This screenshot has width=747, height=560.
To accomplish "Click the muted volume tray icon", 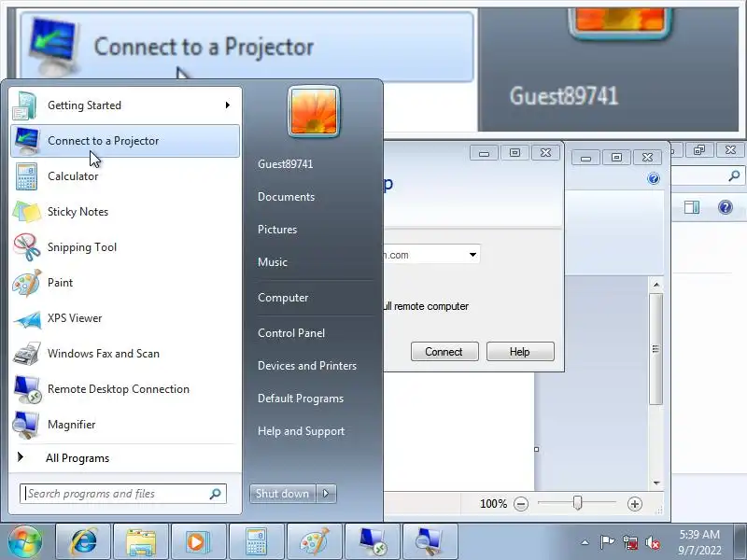I will (x=652, y=542).
